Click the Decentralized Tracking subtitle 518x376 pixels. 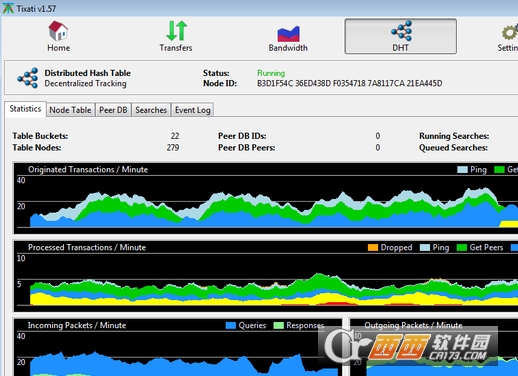(x=85, y=83)
